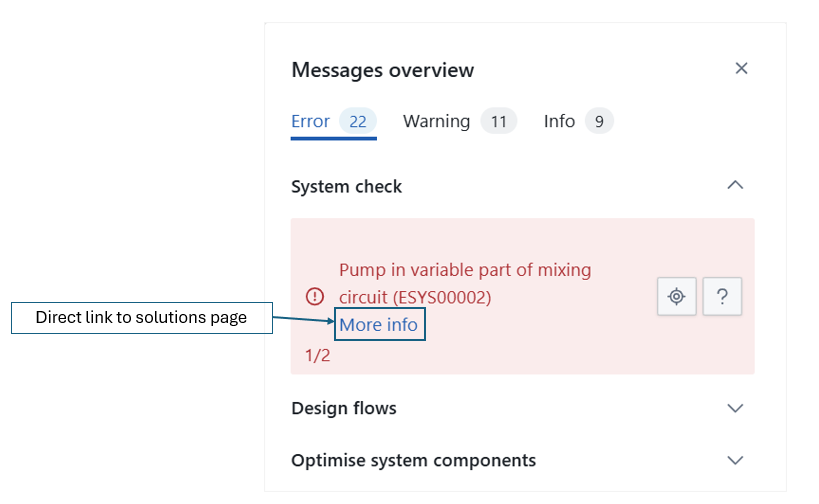Click the Optimise system components title

[x=413, y=461]
